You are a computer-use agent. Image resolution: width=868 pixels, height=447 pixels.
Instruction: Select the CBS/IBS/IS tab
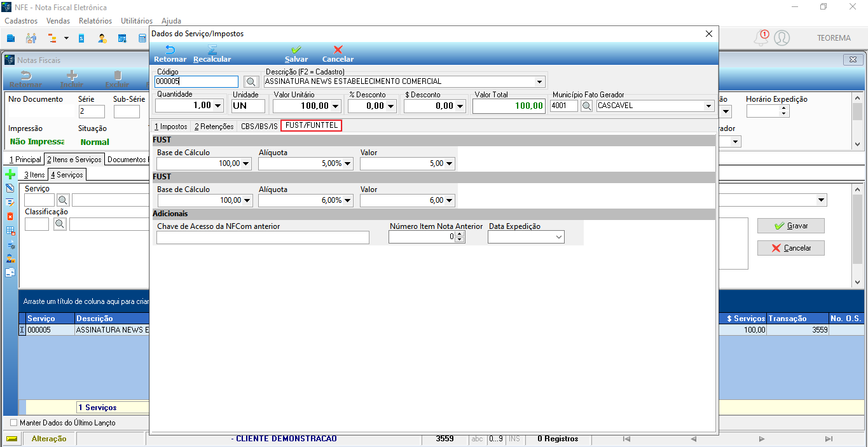[259, 127]
